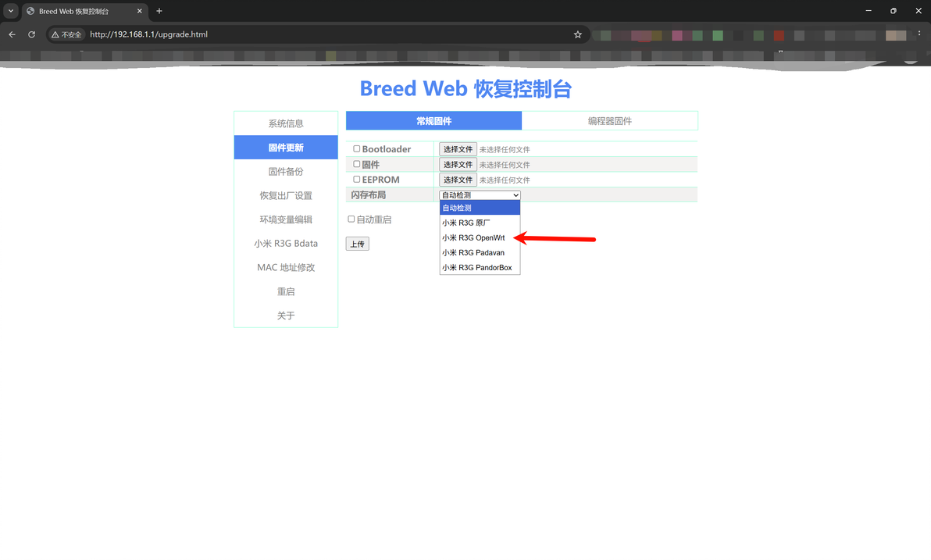The width and height of the screenshot is (931, 560).
Task: Choose file for 固件 row
Action: click(458, 165)
